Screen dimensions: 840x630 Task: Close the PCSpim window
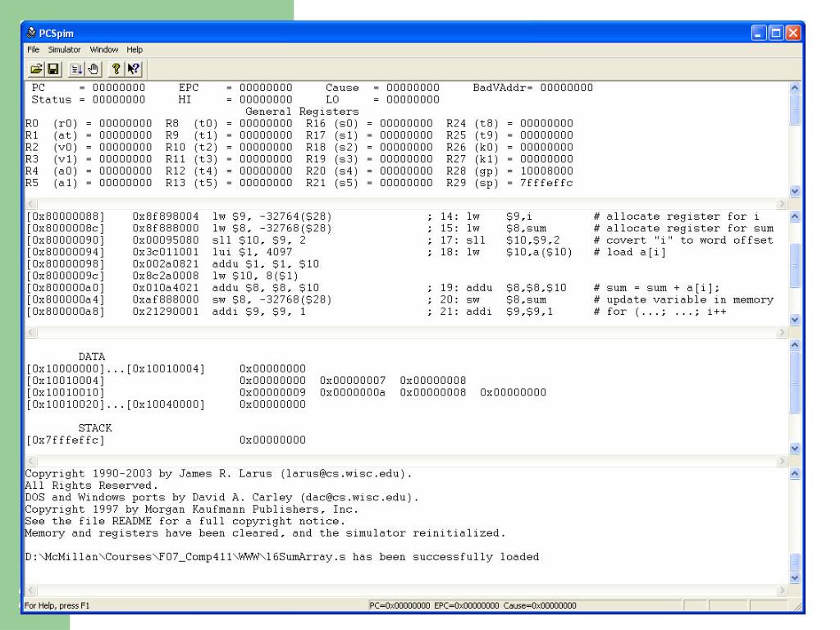click(x=793, y=33)
